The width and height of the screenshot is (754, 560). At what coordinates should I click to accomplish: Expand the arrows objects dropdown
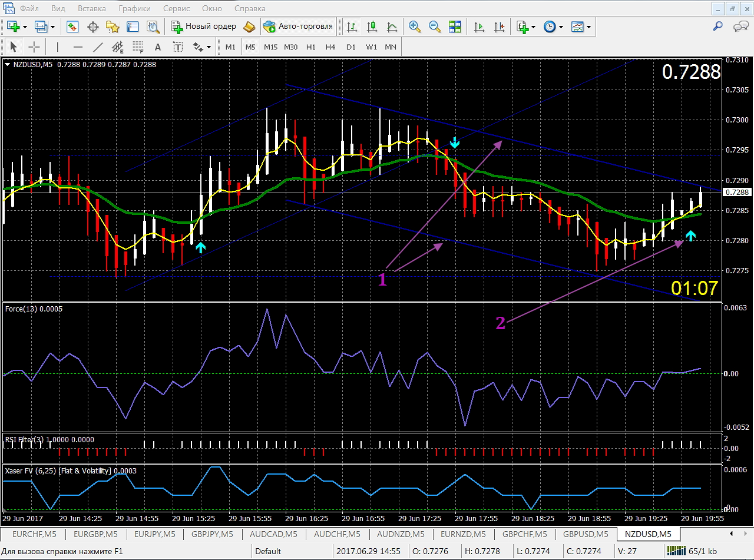tap(209, 48)
